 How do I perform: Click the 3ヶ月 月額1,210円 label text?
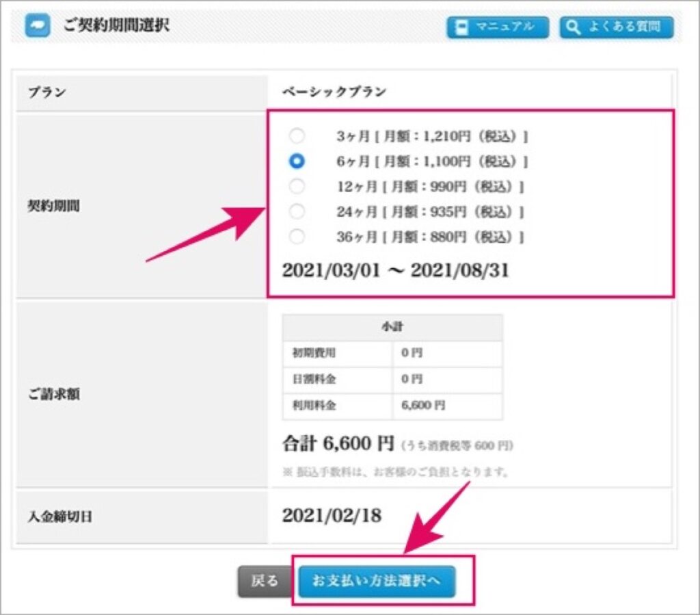click(432, 135)
